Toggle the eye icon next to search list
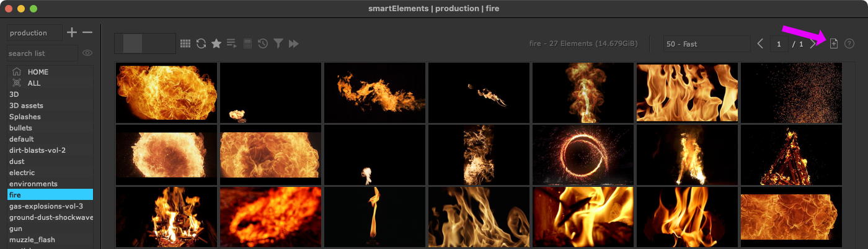Image resolution: width=868 pixels, height=249 pixels. click(87, 53)
